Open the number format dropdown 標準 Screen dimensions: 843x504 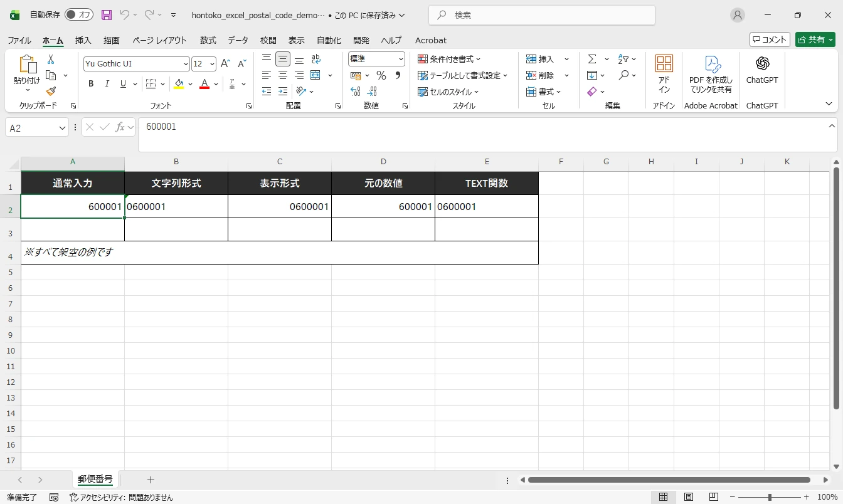[400, 59]
